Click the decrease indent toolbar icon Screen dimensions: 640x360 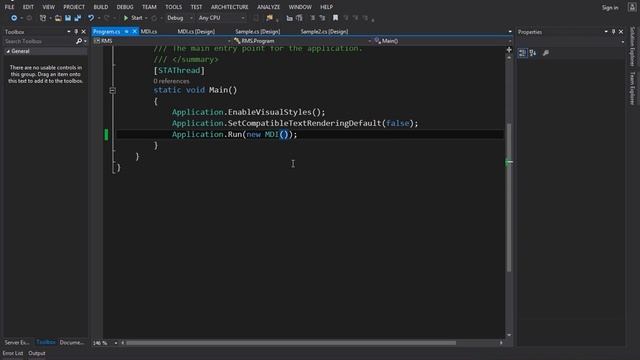pyautogui.click(x=289, y=18)
